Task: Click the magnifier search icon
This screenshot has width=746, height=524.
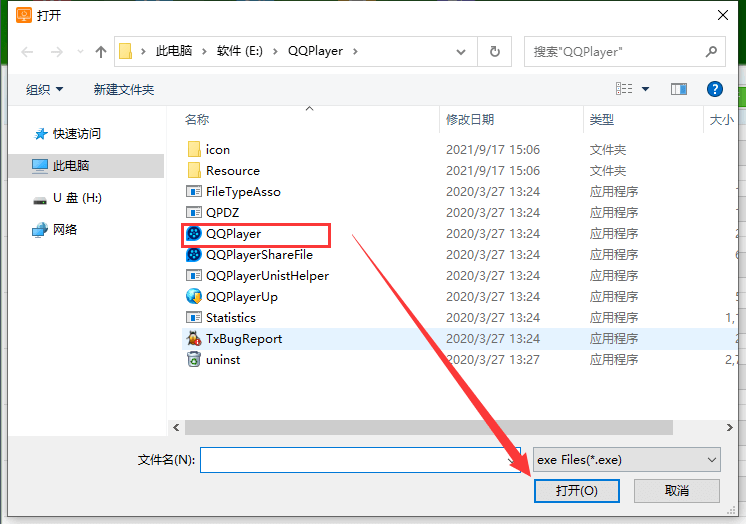Action: pyautogui.click(x=711, y=51)
